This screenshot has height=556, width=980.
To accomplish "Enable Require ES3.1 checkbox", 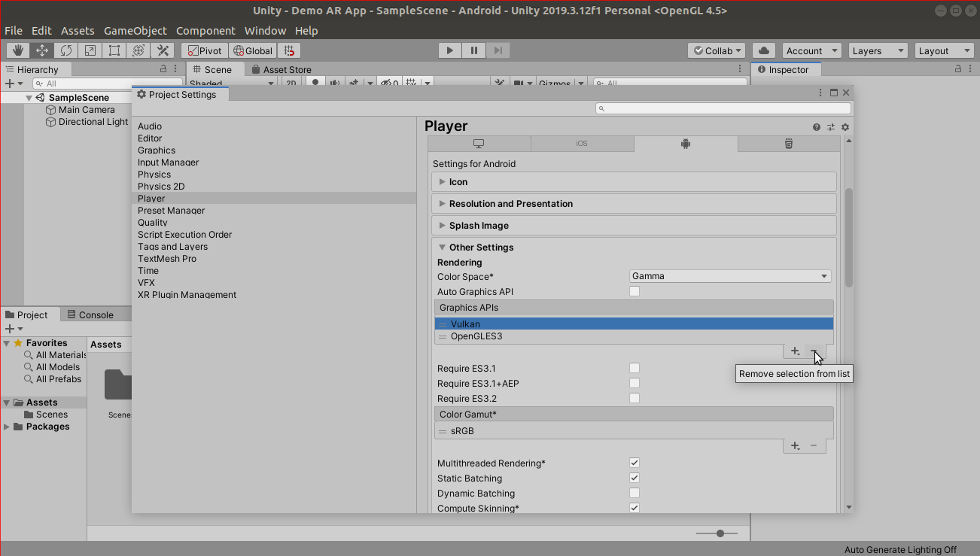I will pyautogui.click(x=635, y=368).
